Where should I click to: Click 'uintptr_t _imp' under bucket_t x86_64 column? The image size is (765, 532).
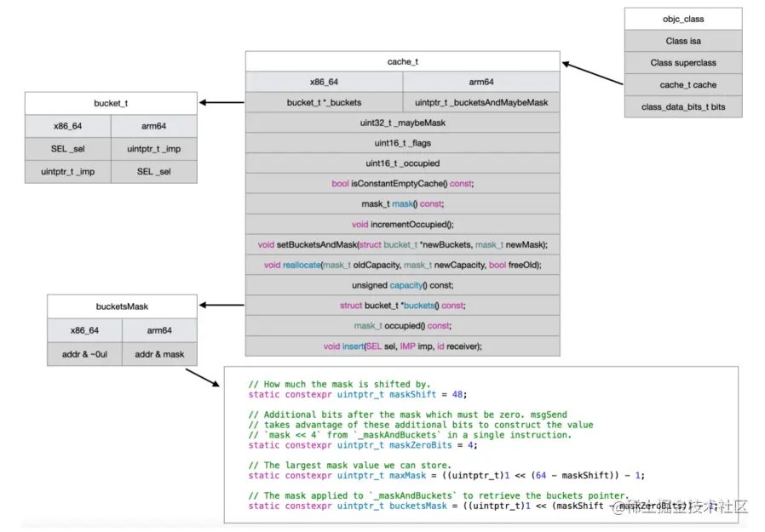[x=68, y=172]
